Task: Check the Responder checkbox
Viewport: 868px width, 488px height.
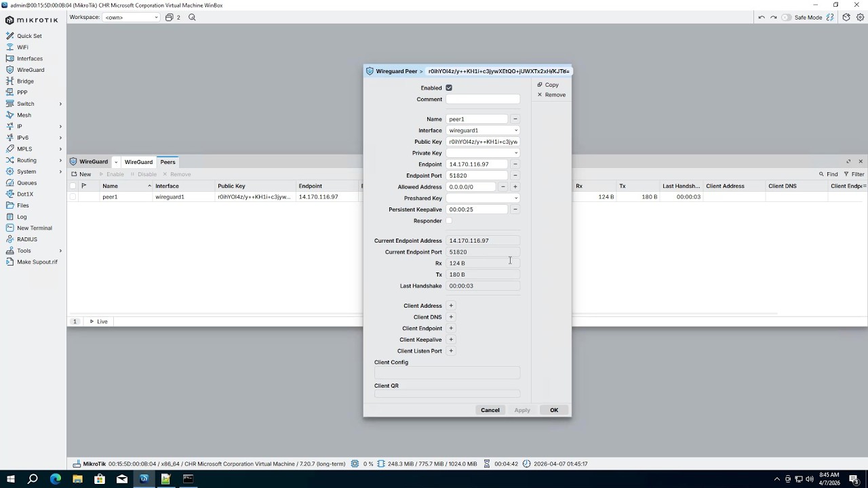Action: coord(449,221)
